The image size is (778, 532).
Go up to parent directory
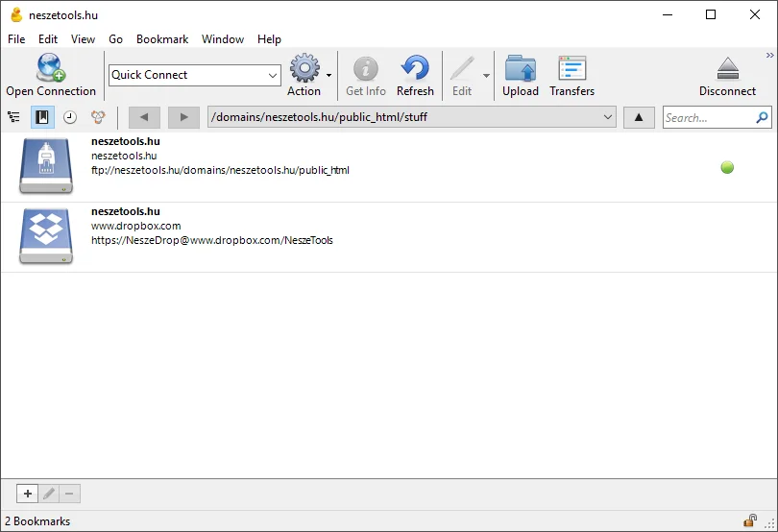pos(639,117)
